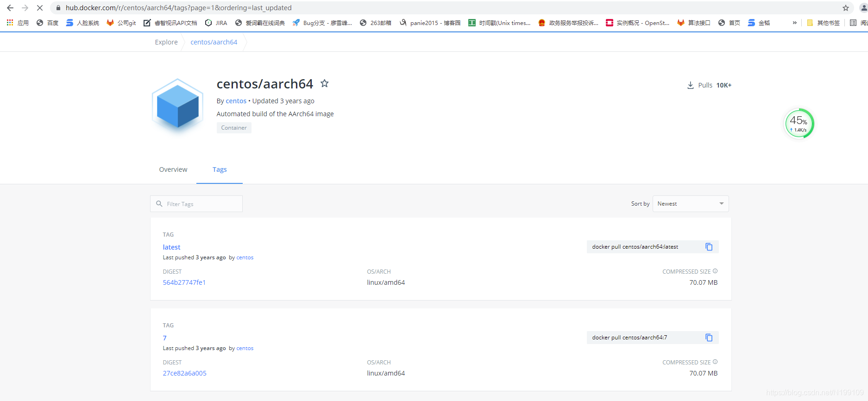Open the 爱词霸在线词典 bookmark
Viewport: 868px width, 401px height.
(x=260, y=23)
